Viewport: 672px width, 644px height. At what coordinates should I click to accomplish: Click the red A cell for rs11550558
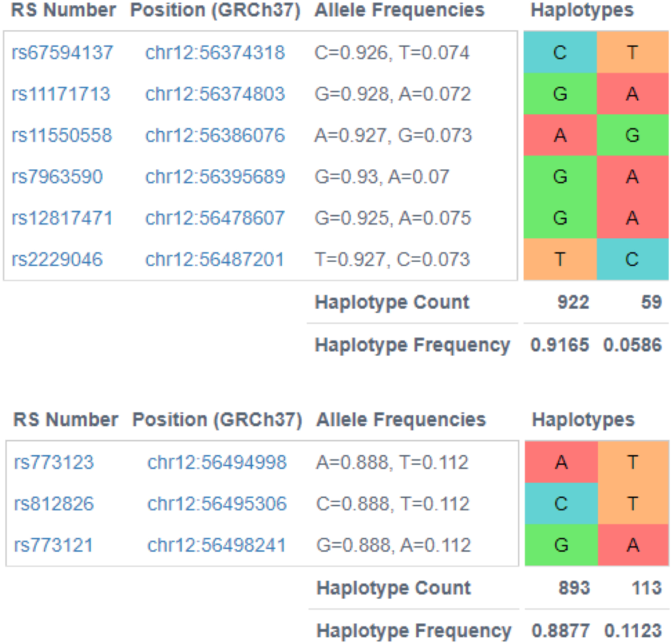click(x=560, y=135)
